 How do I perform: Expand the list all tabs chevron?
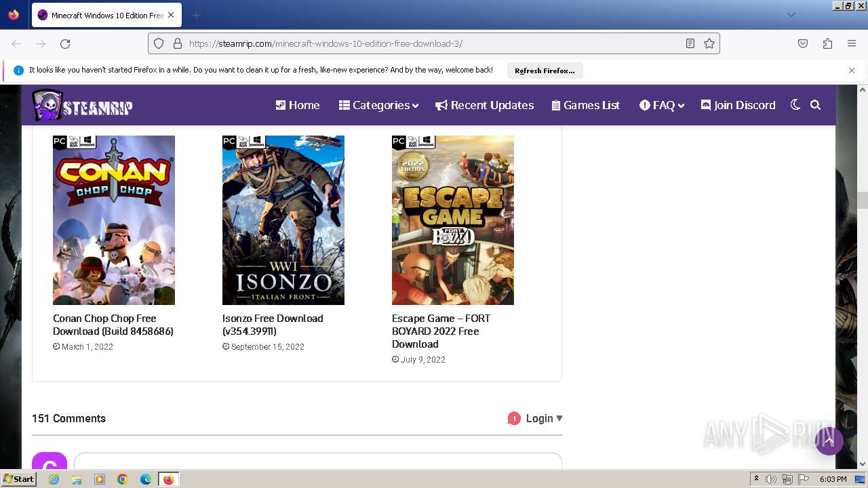(791, 15)
